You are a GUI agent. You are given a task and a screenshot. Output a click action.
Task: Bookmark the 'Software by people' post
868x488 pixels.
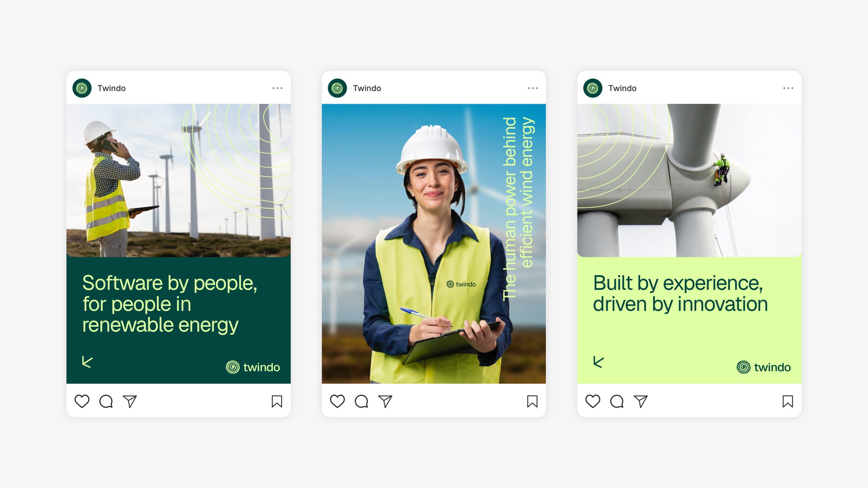(x=277, y=401)
